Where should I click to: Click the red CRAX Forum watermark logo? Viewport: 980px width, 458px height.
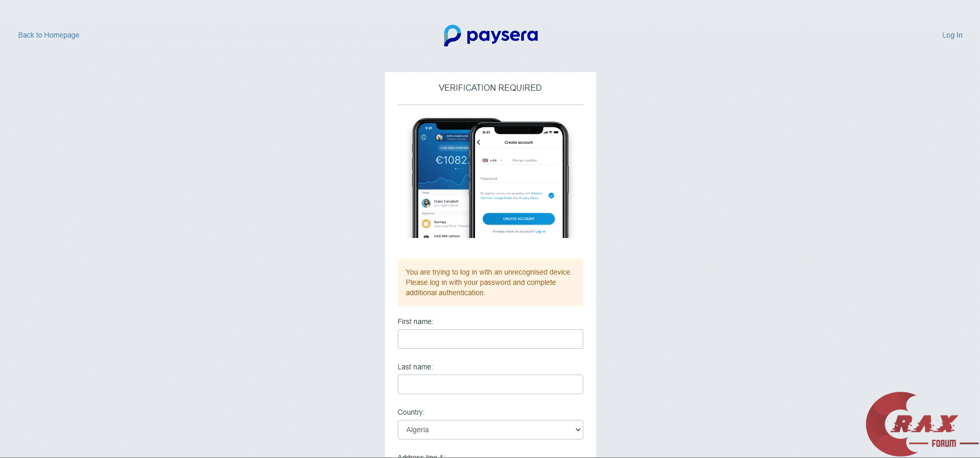[x=921, y=424]
